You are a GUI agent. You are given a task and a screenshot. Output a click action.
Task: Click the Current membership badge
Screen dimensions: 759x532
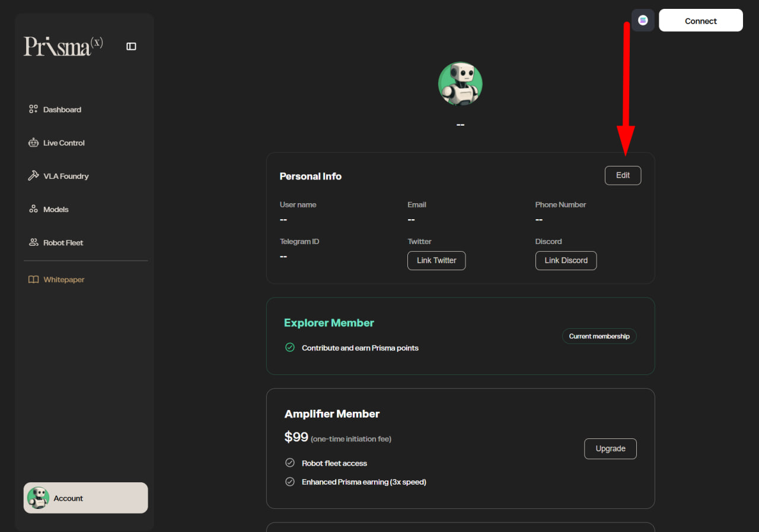pos(599,336)
